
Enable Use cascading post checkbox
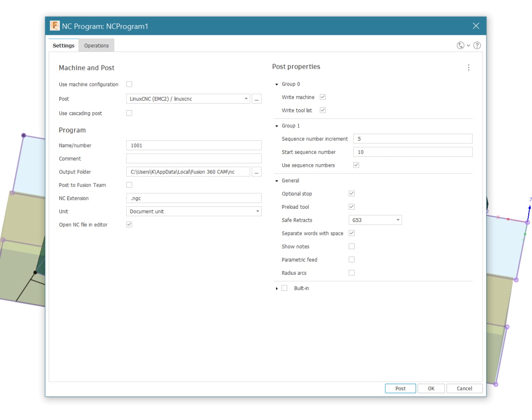coord(129,113)
